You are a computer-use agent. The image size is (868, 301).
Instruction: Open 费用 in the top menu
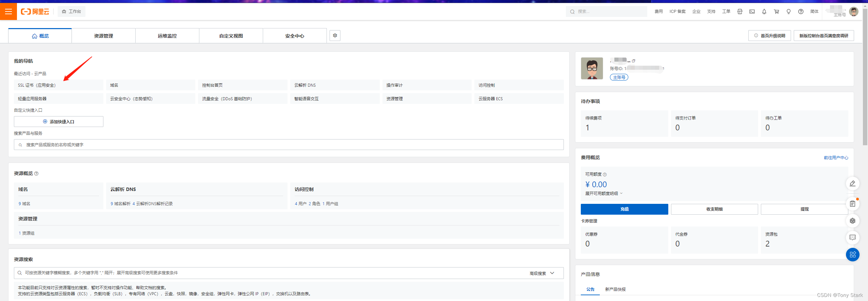tap(658, 12)
